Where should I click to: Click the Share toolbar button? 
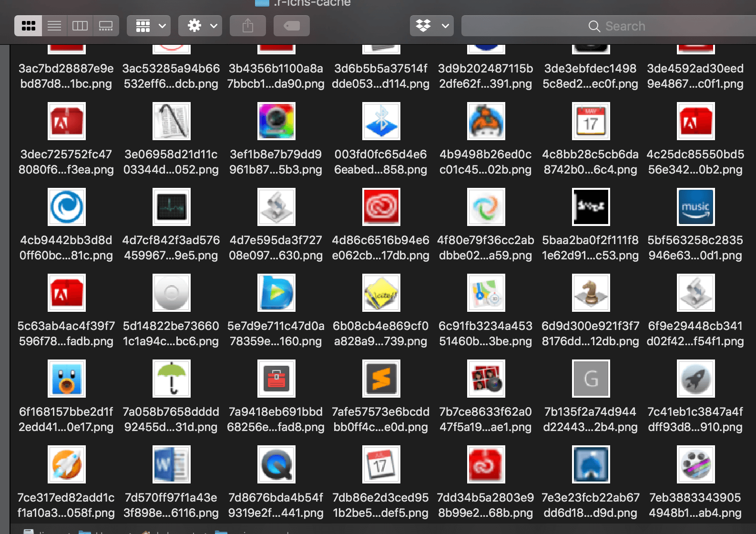pyautogui.click(x=247, y=26)
